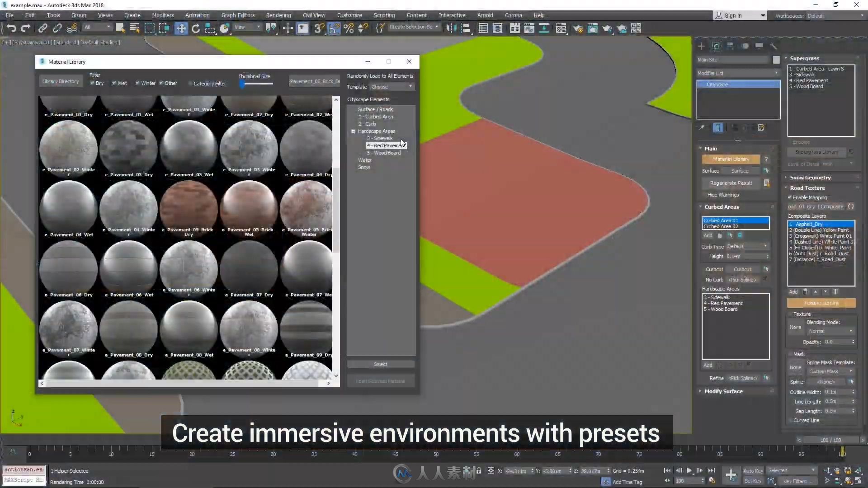
Task: Click the help question mark beside Material Library
Action: 766,159
